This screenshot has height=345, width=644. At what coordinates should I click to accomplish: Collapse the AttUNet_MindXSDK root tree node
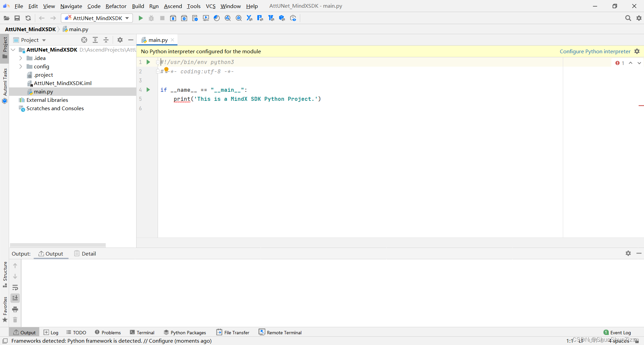click(13, 50)
